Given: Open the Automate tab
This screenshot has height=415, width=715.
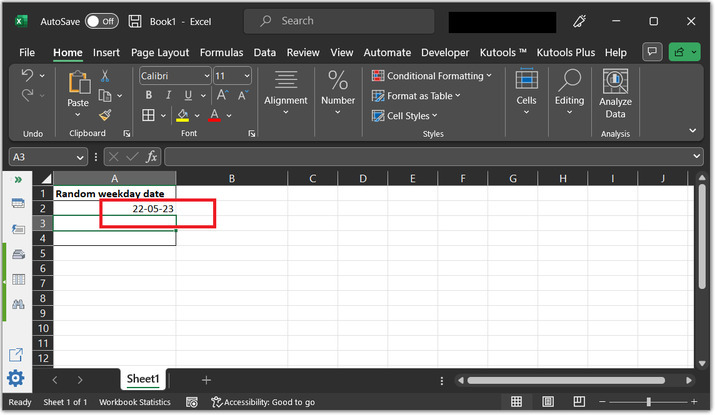Looking at the screenshot, I should [387, 52].
